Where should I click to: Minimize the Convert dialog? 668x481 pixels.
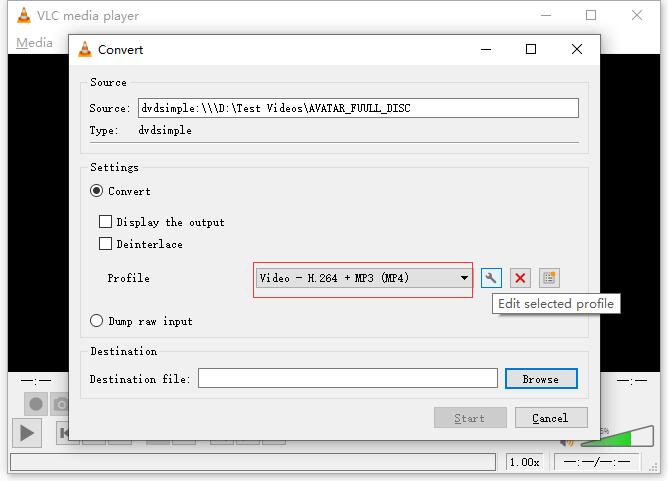click(x=486, y=49)
